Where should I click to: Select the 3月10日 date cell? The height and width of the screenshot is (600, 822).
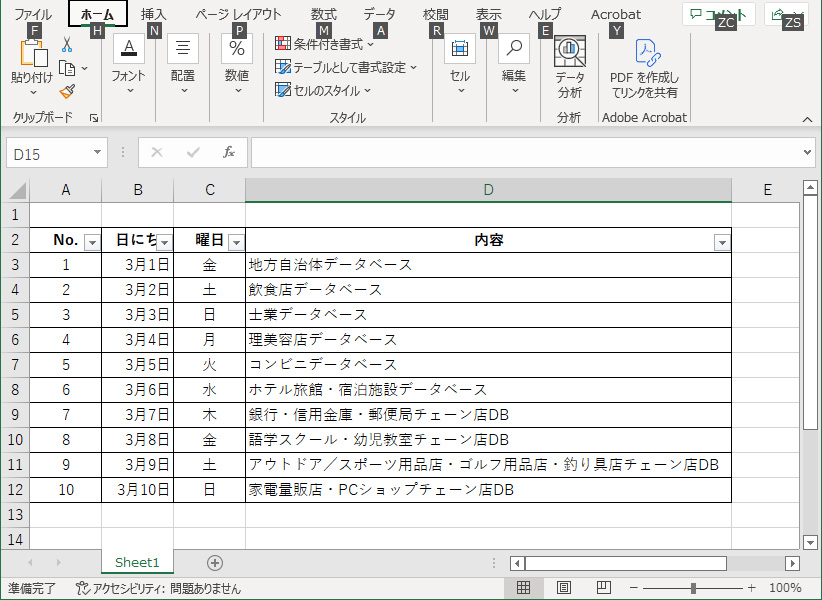137,490
